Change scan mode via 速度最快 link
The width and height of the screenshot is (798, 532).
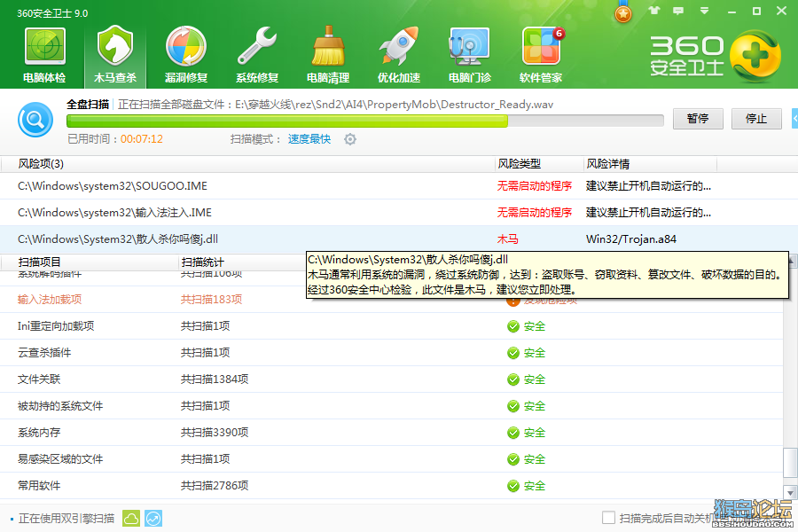[x=309, y=139]
